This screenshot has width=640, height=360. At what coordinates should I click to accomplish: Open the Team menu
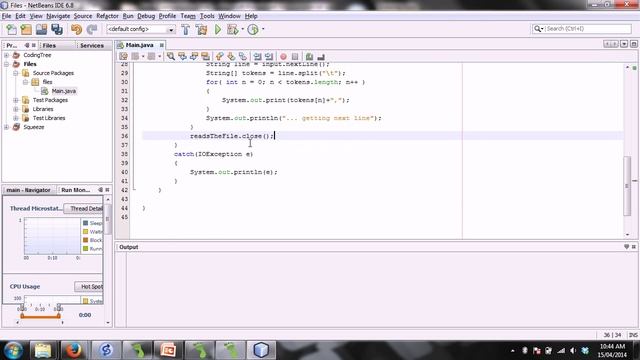point(188,16)
